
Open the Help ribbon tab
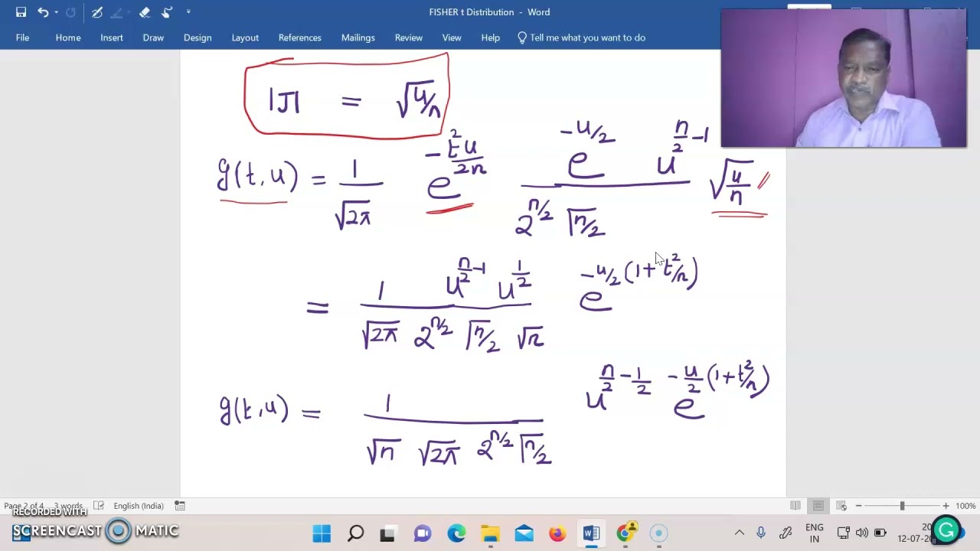pyautogui.click(x=491, y=37)
